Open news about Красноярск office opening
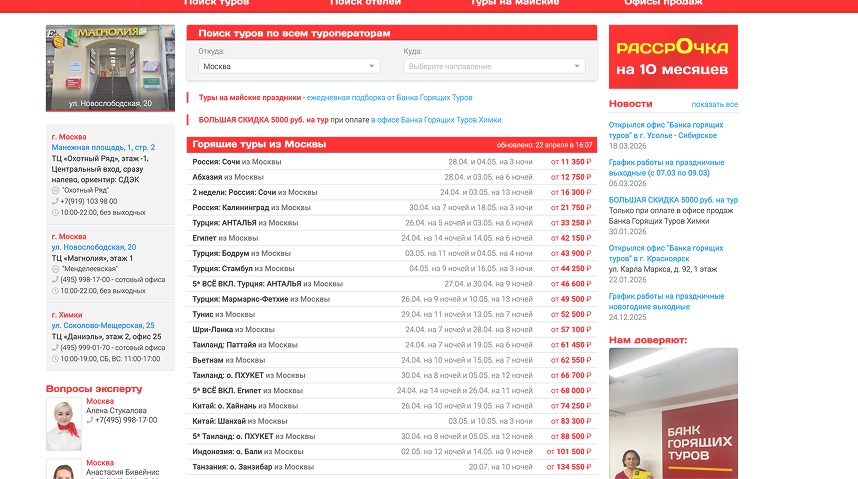 pyautogui.click(x=666, y=253)
